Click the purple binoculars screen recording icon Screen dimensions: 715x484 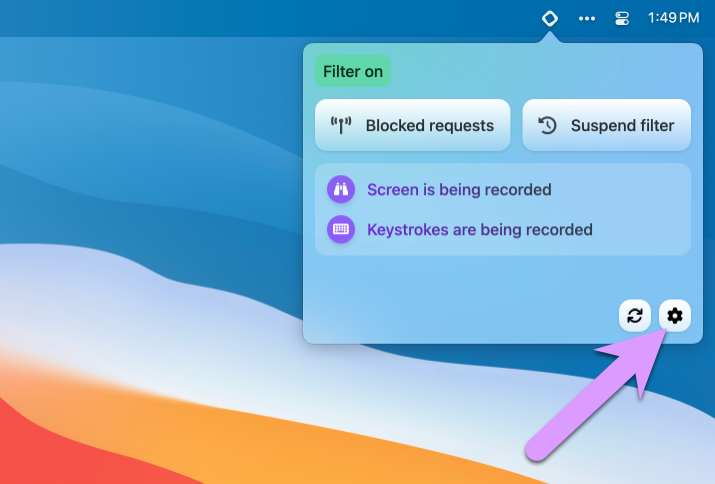pos(341,189)
